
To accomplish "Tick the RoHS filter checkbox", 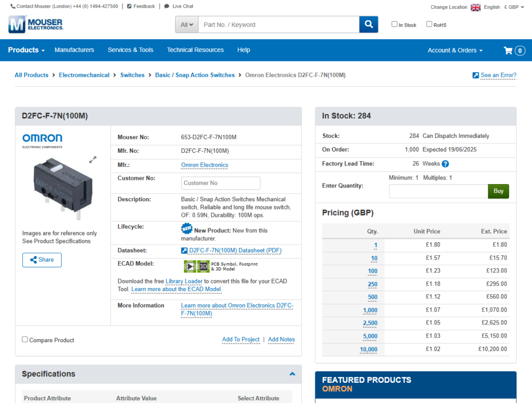I will tap(429, 24).
